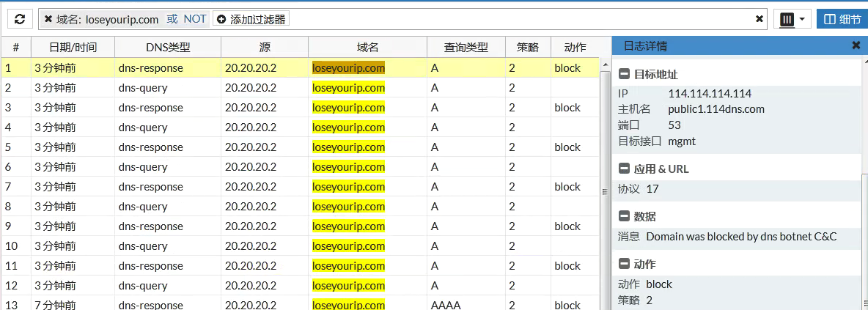This screenshot has height=310, width=868.
Task: Collapse the 目标地址 section
Action: (x=624, y=74)
